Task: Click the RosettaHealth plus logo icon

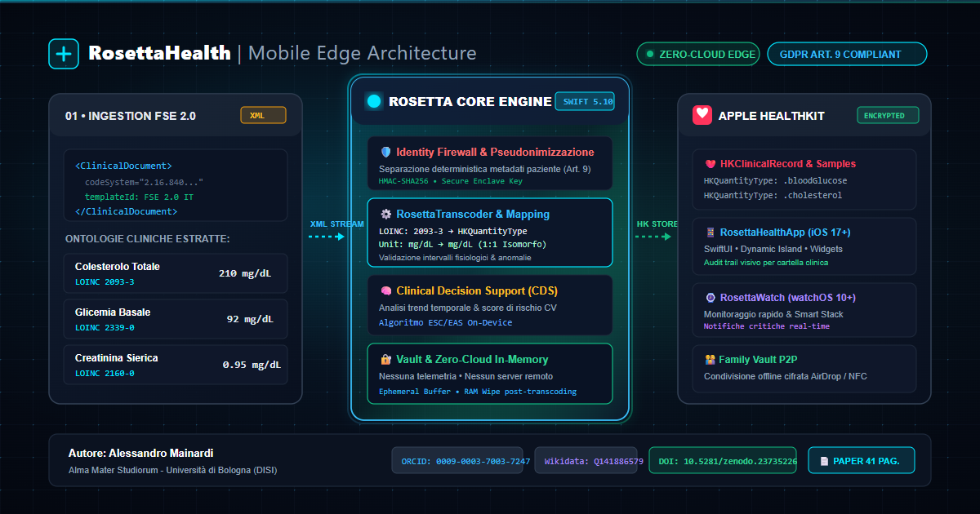Action: point(64,54)
